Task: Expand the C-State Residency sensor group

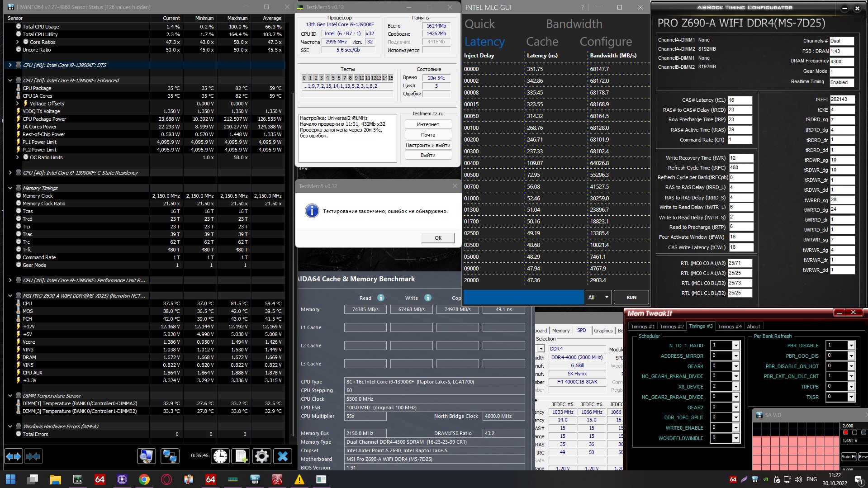Action: point(10,173)
